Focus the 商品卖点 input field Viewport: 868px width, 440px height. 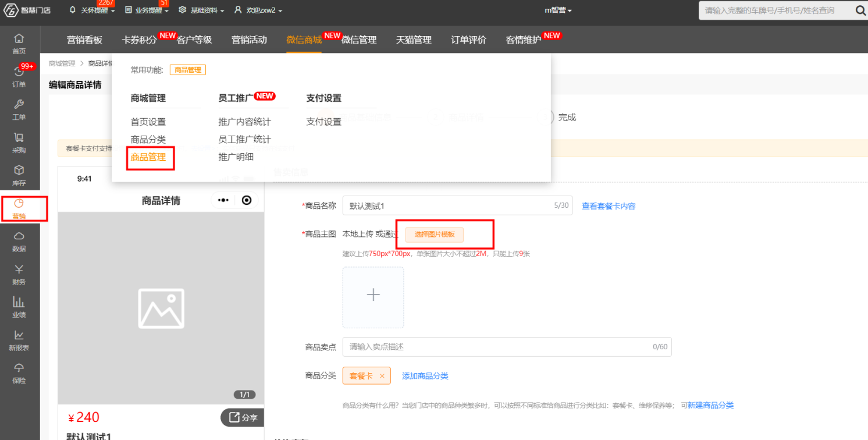tap(507, 346)
